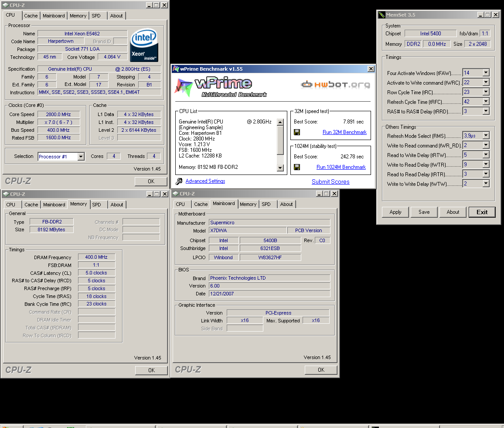Click the BIOS date 12/21/2007 field
Screen dimensions: 504x428
point(269,294)
